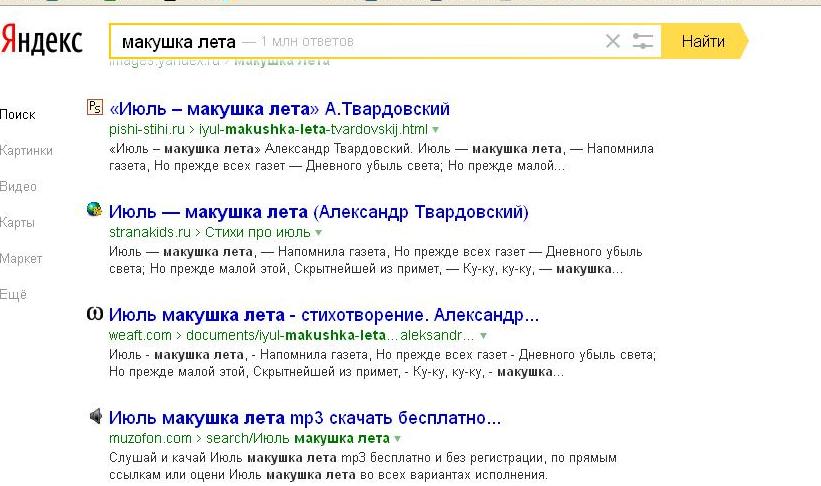Open the Маркет section
The height and width of the screenshot is (486, 821).
tap(21, 258)
